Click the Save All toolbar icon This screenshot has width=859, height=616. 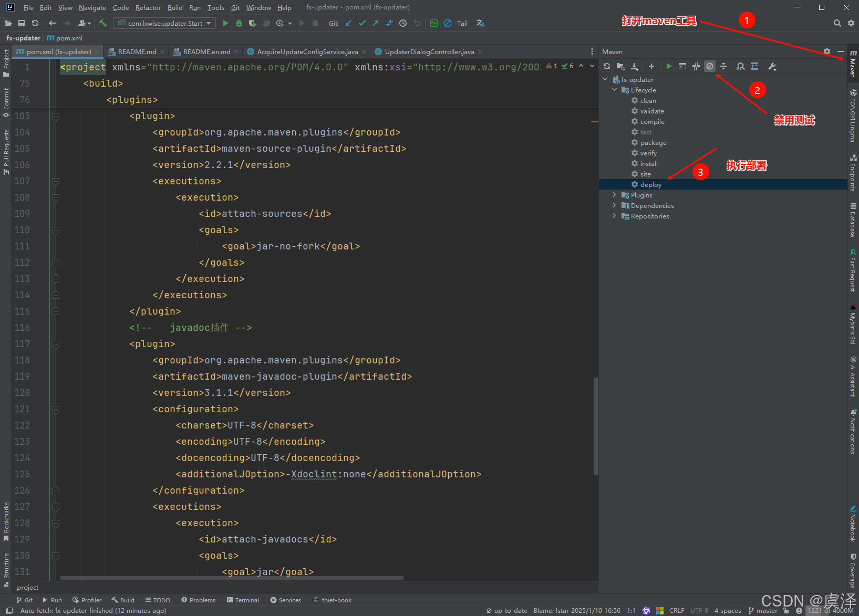(22, 23)
